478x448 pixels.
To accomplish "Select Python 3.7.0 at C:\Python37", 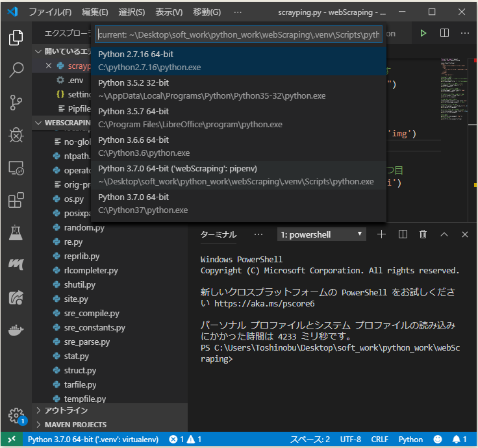I will [239, 204].
